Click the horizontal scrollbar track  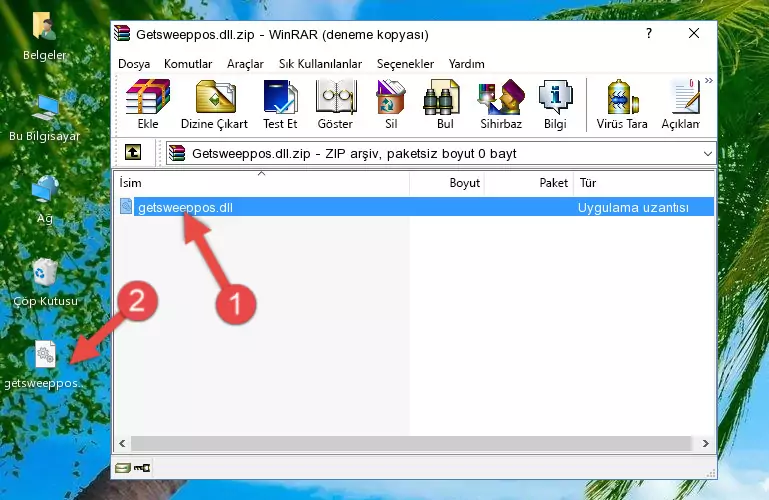[412, 443]
